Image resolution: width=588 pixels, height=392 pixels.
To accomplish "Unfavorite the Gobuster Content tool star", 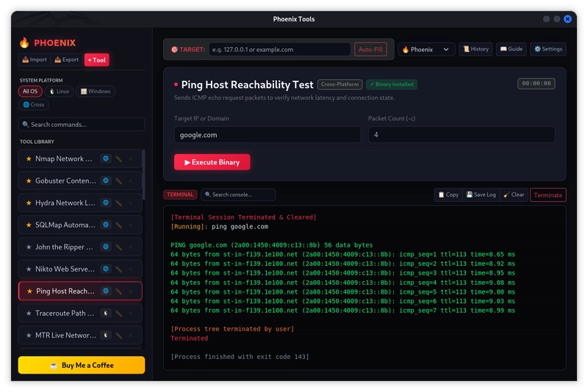I will point(29,181).
